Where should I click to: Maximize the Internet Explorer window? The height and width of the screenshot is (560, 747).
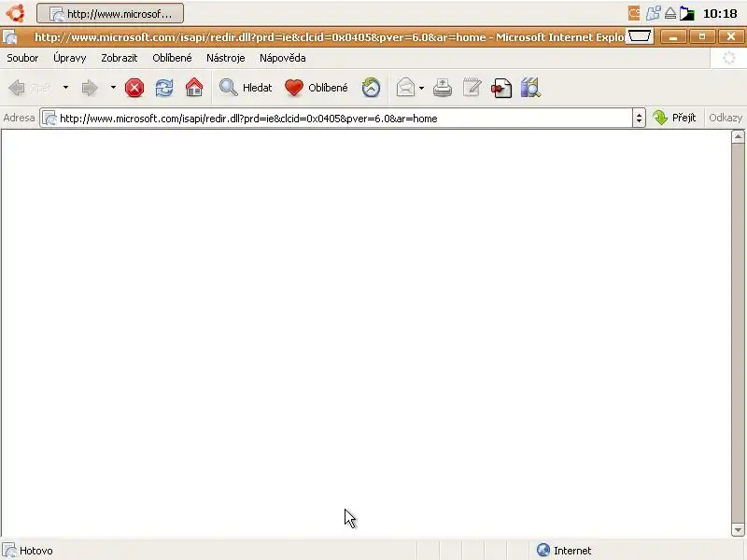click(x=702, y=36)
